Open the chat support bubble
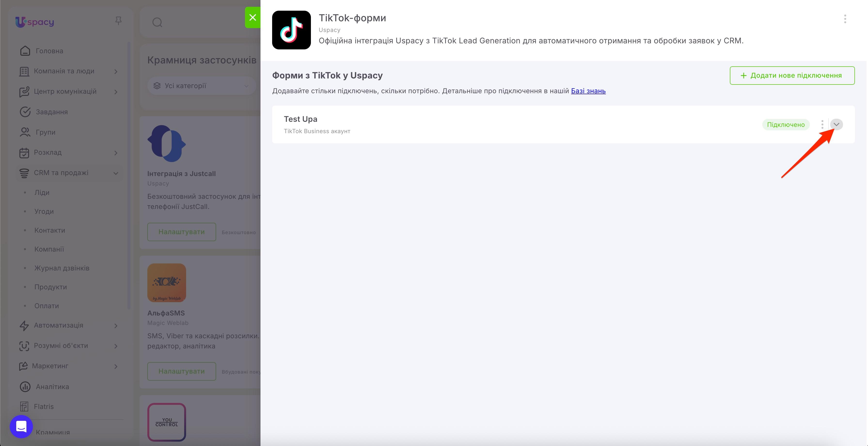The height and width of the screenshot is (446, 868). click(21, 426)
